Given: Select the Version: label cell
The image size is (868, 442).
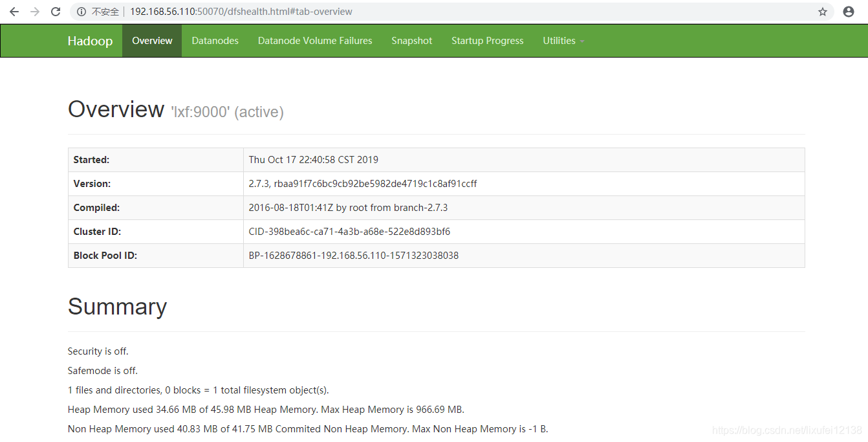Looking at the screenshot, I should click(156, 184).
